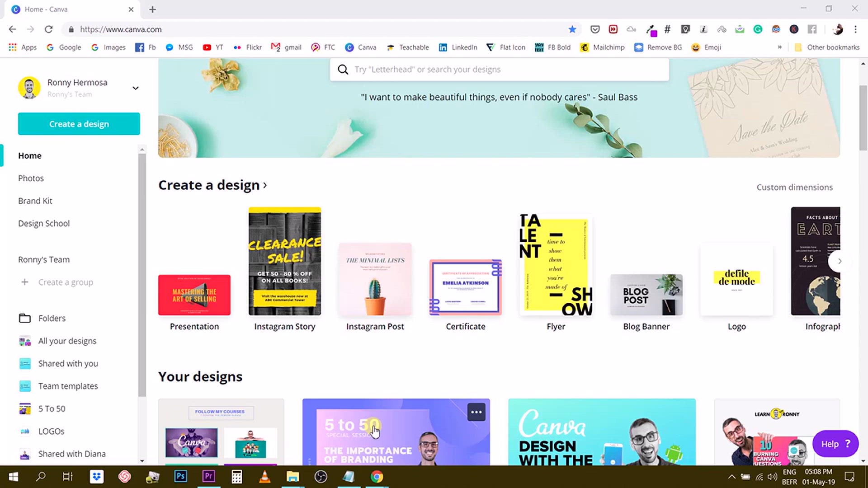Click the sidebar scrollbar down arrow

142,461
